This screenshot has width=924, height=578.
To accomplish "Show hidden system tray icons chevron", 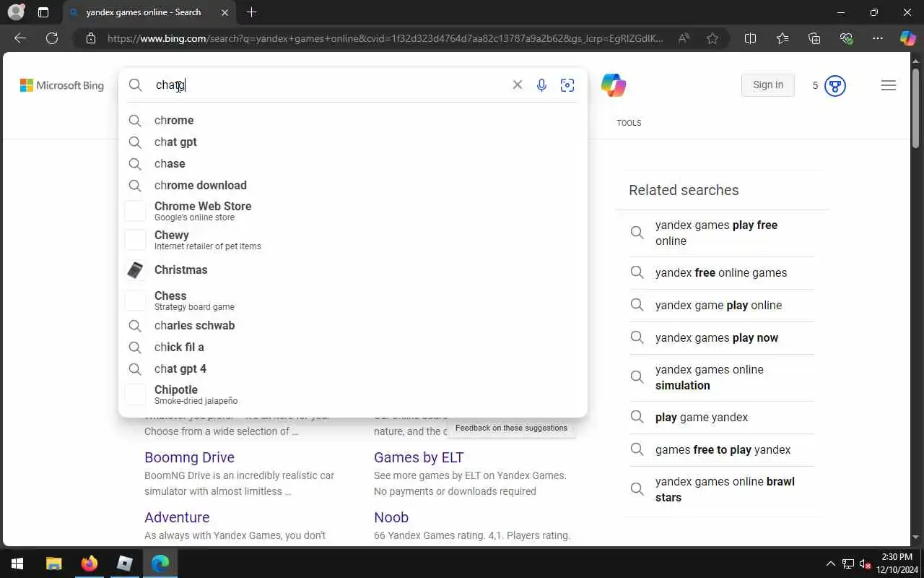I will (x=830, y=564).
